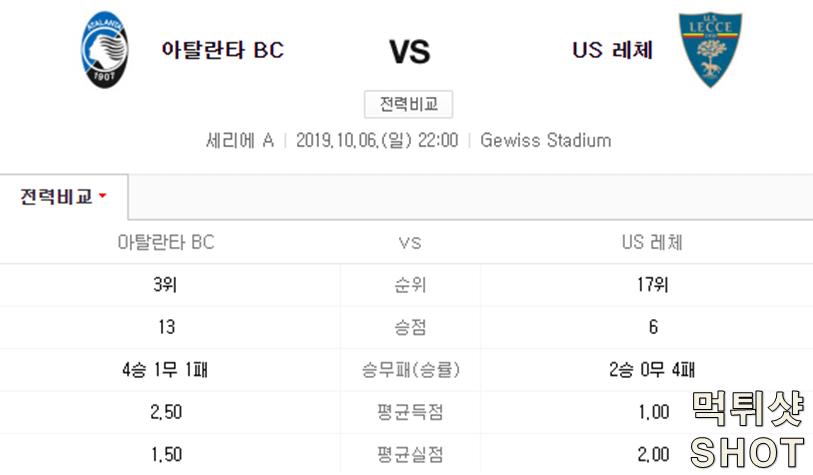Click the Gewiss Stadium venue text
This screenshot has height=475, width=813.
545,141
